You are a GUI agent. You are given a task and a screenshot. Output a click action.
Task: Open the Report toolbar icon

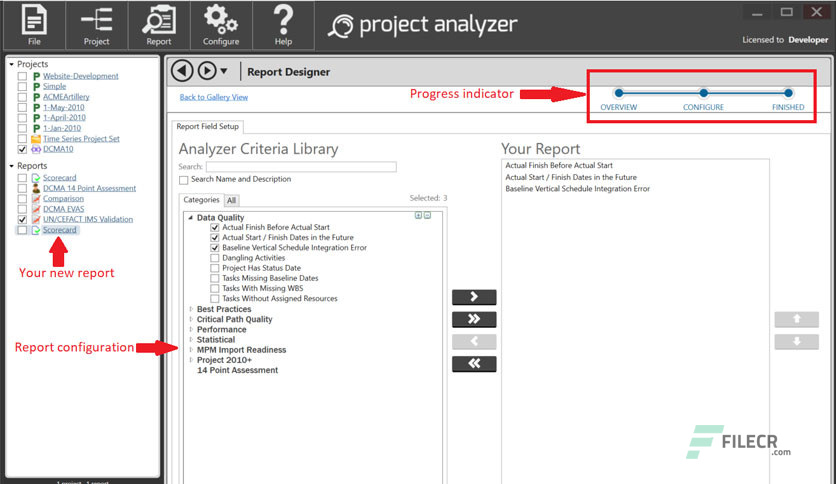tap(159, 25)
